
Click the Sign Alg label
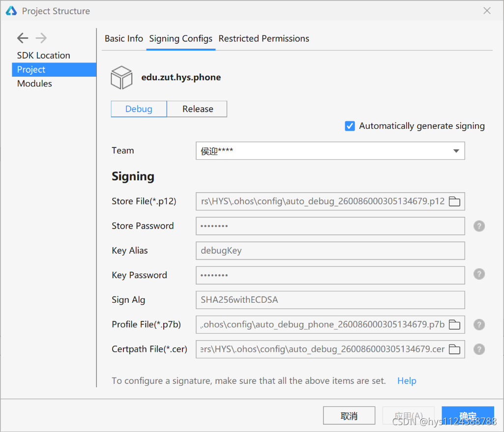128,300
